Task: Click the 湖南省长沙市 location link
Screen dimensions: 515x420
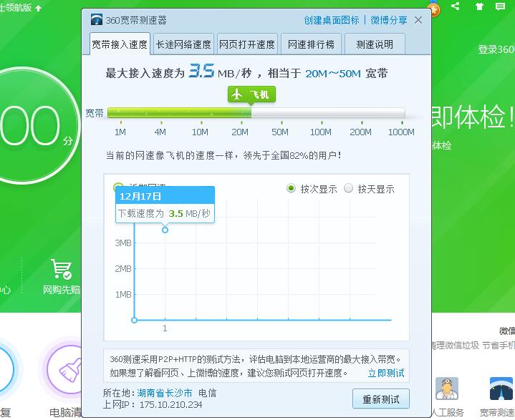Action: click(165, 393)
